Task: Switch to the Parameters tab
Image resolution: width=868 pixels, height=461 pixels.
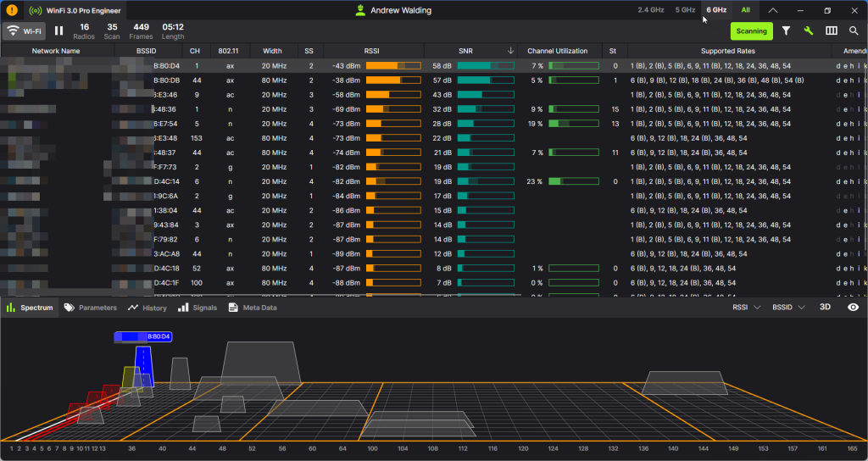Action: tap(91, 308)
